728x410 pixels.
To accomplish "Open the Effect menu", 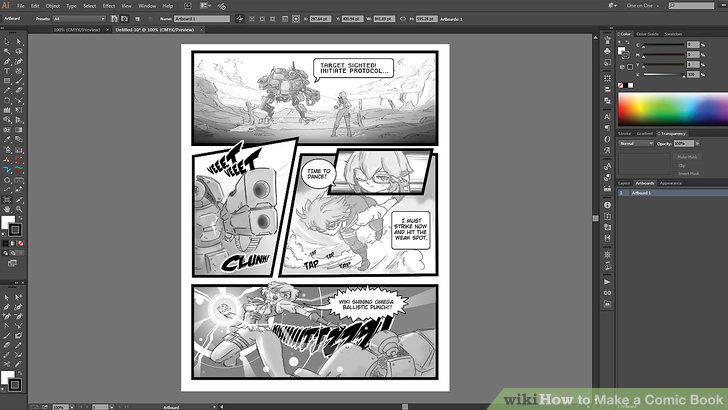I will pos(109,6).
